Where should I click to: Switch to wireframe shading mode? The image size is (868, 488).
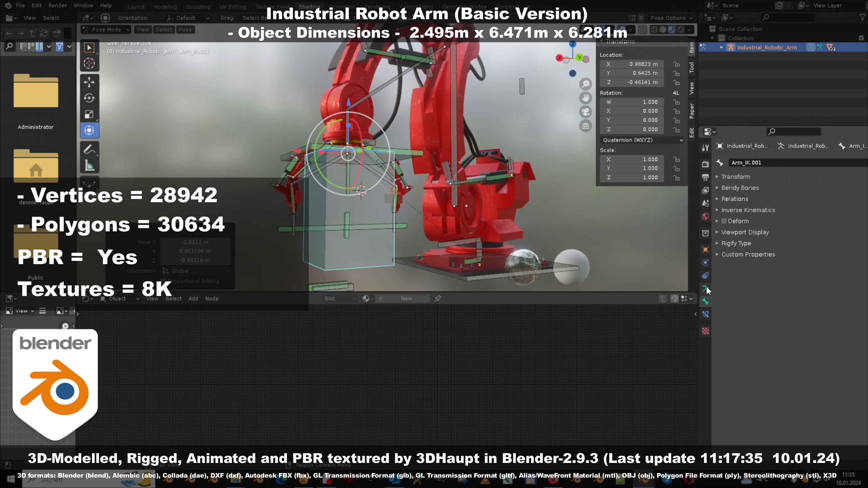point(654,30)
